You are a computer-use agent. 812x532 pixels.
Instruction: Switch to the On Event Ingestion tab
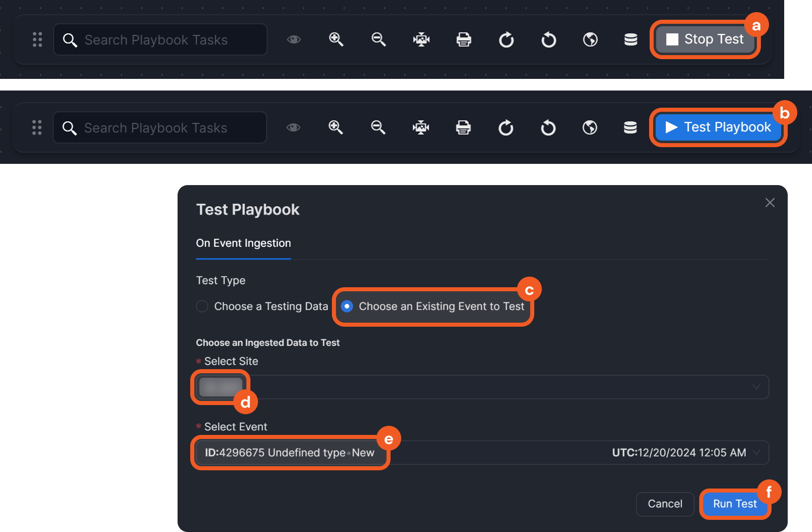coord(243,243)
